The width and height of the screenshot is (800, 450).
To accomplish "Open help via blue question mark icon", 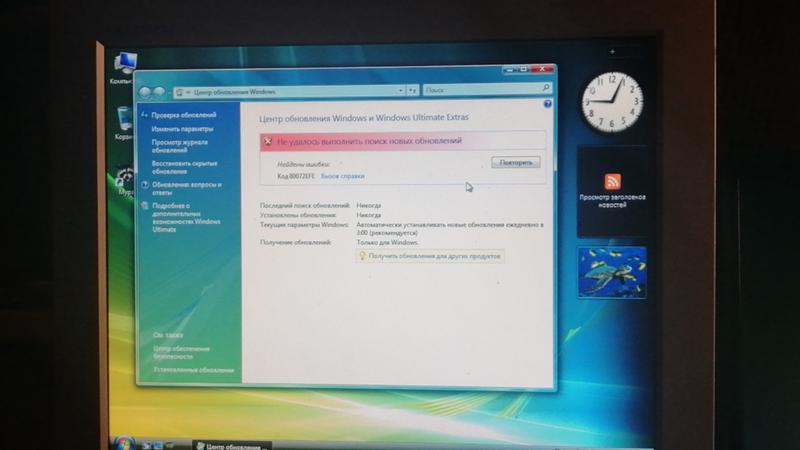I will pos(547,104).
